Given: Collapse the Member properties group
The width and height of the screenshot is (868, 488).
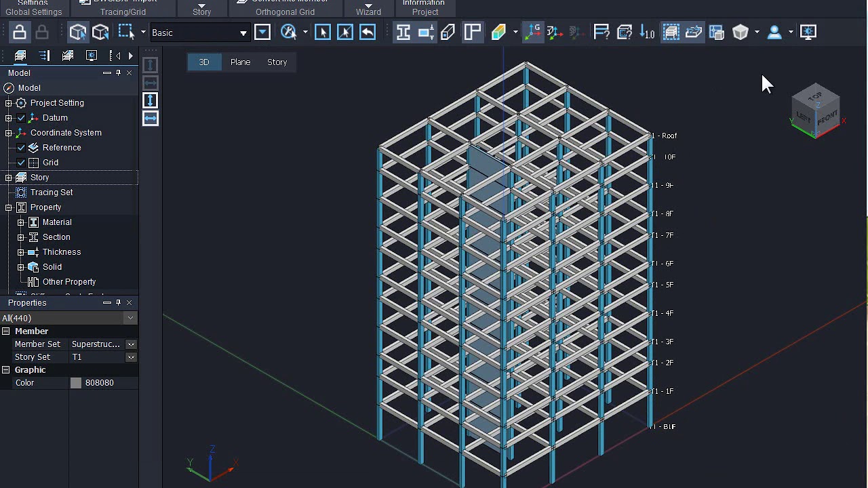Looking at the screenshot, I should click(x=6, y=331).
